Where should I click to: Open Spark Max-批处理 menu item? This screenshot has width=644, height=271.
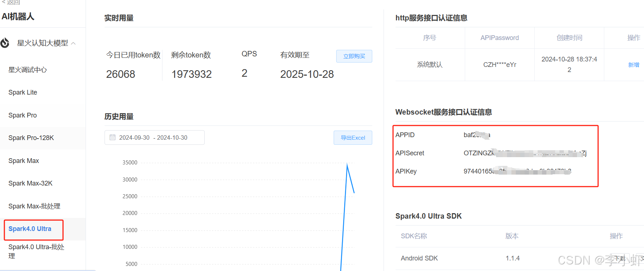pyautogui.click(x=34, y=206)
